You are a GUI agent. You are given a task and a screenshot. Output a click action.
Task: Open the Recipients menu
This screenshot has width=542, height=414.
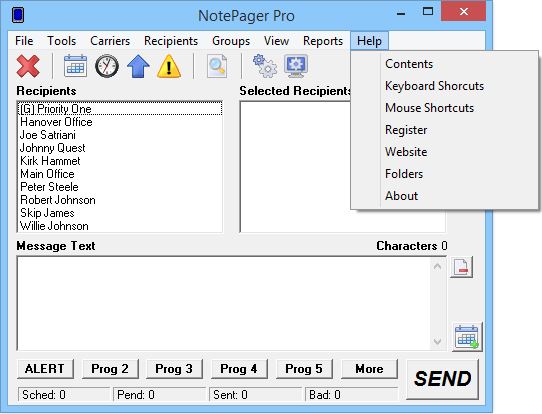click(x=171, y=41)
